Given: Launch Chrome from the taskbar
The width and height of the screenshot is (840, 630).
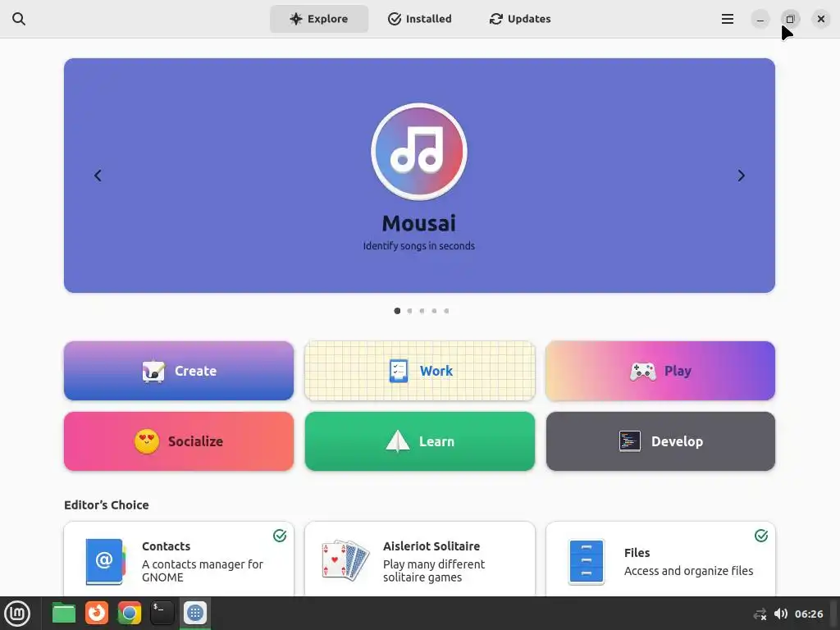Looking at the screenshot, I should 129,614.
